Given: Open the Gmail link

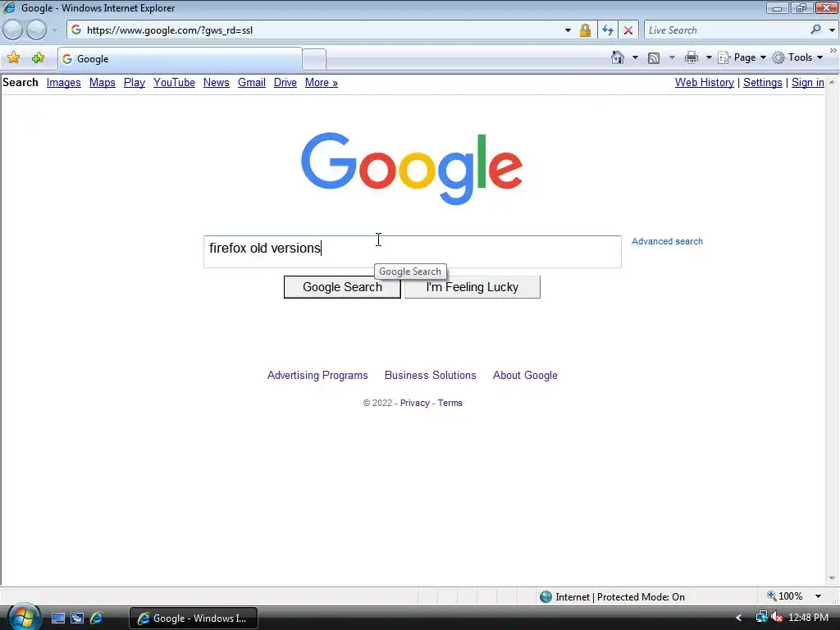Looking at the screenshot, I should 252,83.
